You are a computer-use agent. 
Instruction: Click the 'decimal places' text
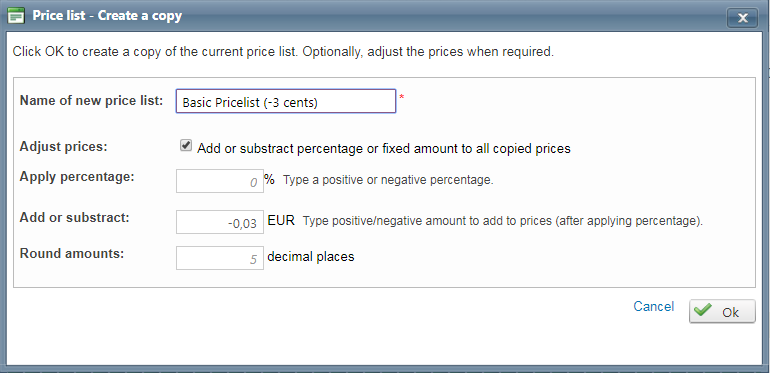pyautogui.click(x=311, y=257)
